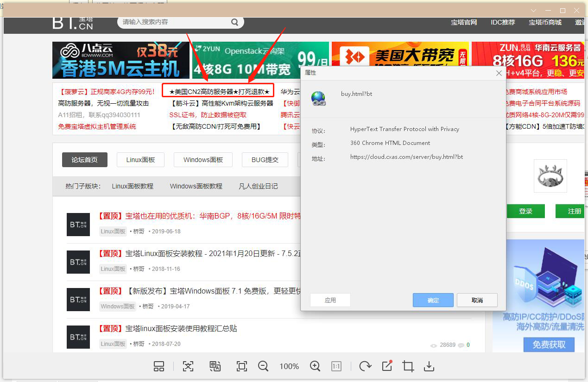This screenshot has width=588, height=382.
Task: Click the user avatar image in the sidebar
Action: click(550, 176)
